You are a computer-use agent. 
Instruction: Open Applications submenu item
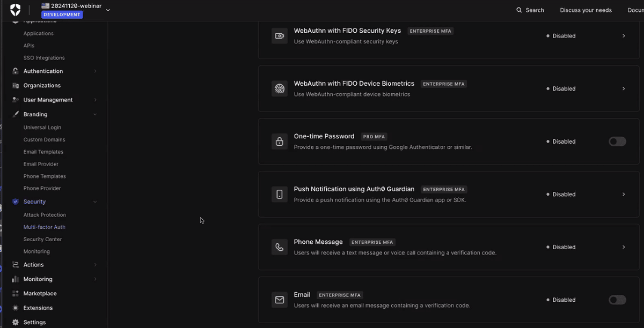(39, 34)
